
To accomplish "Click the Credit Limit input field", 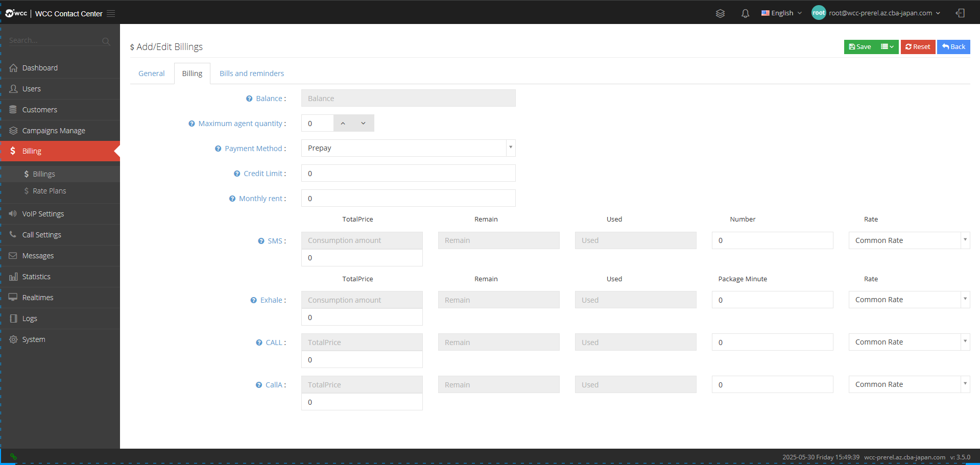I will [x=409, y=173].
